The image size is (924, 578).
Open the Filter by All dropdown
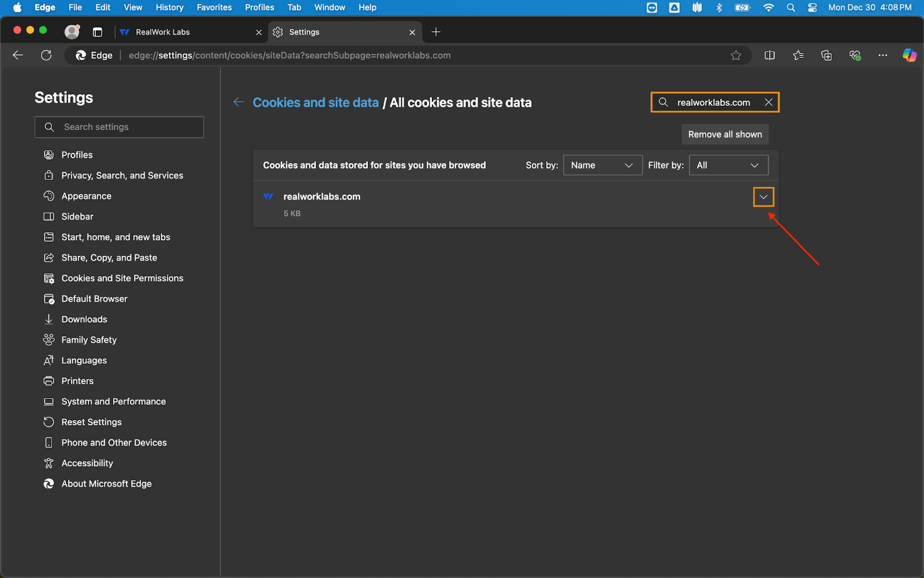pyautogui.click(x=728, y=165)
